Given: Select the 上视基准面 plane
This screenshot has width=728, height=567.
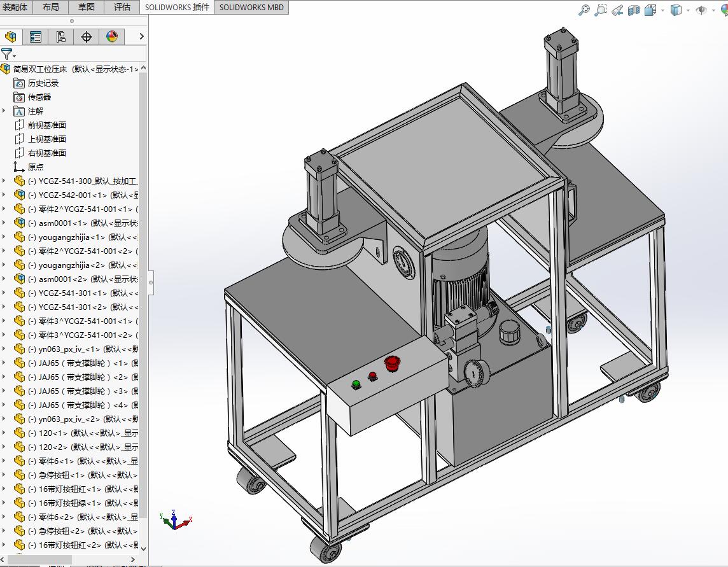Looking at the screenshot, I should click(x=40, y=139).
